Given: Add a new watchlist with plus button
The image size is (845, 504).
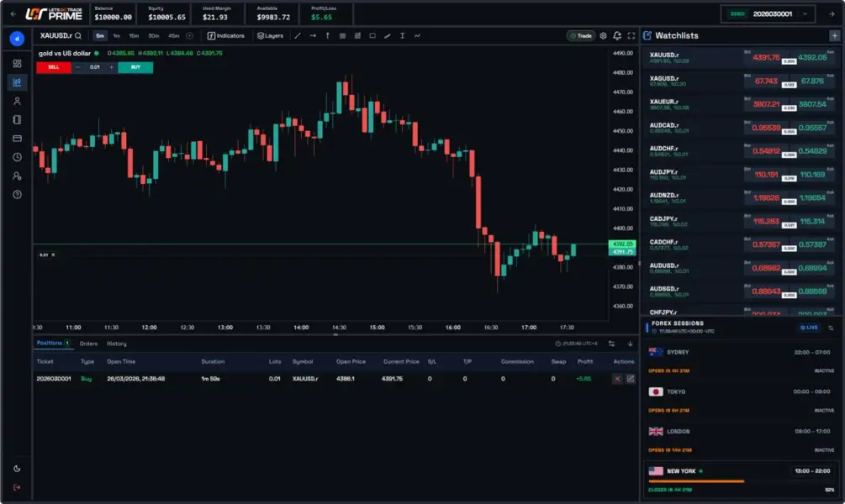Looking at the screenshot, I should (834, 35).
